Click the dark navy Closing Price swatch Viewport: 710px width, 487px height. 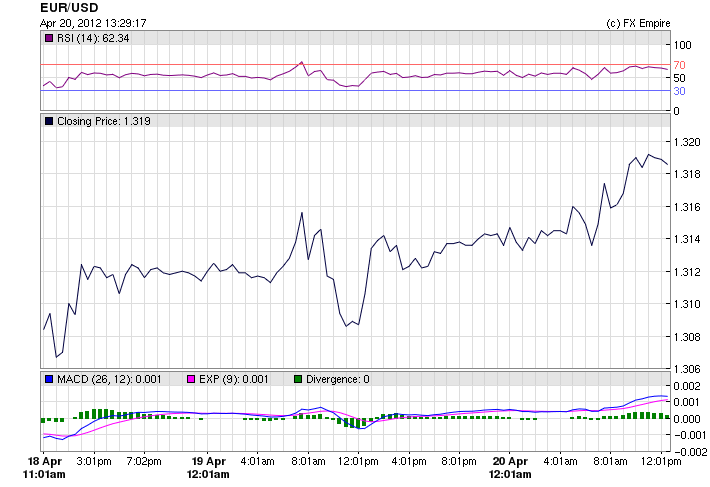(49, 121)
